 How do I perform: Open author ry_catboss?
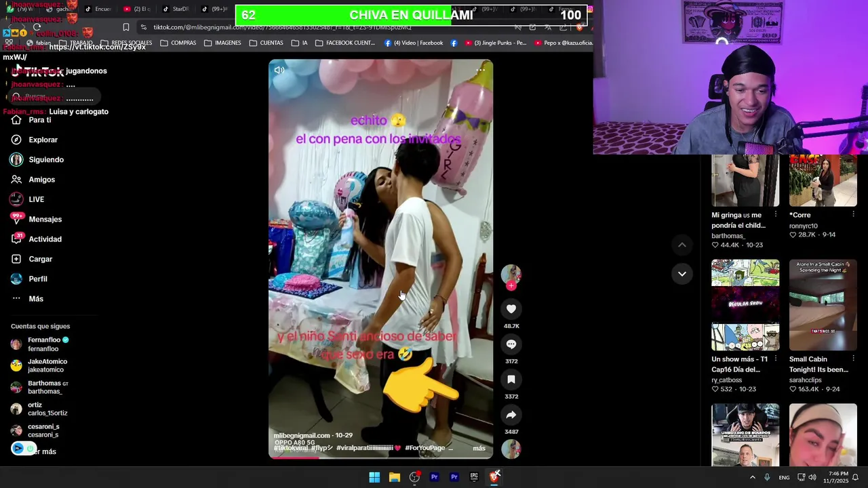[728, 380]
